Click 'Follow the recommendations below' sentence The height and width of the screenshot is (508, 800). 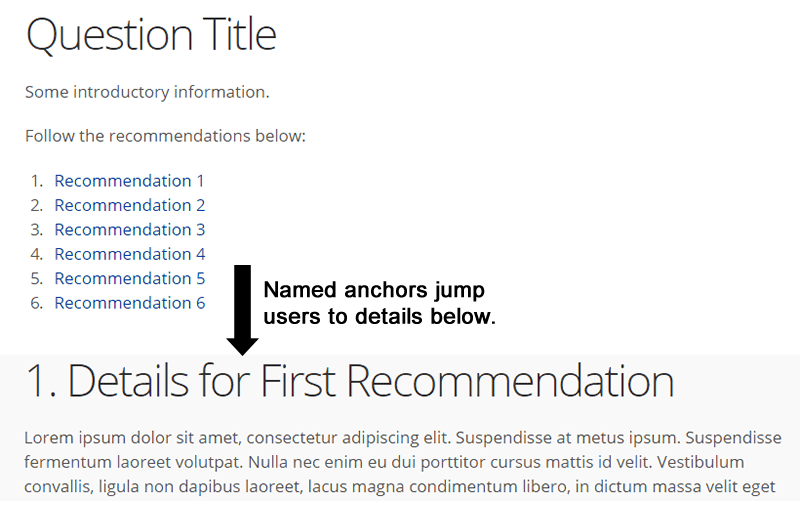pyautogui.click(x=165, y=136)
